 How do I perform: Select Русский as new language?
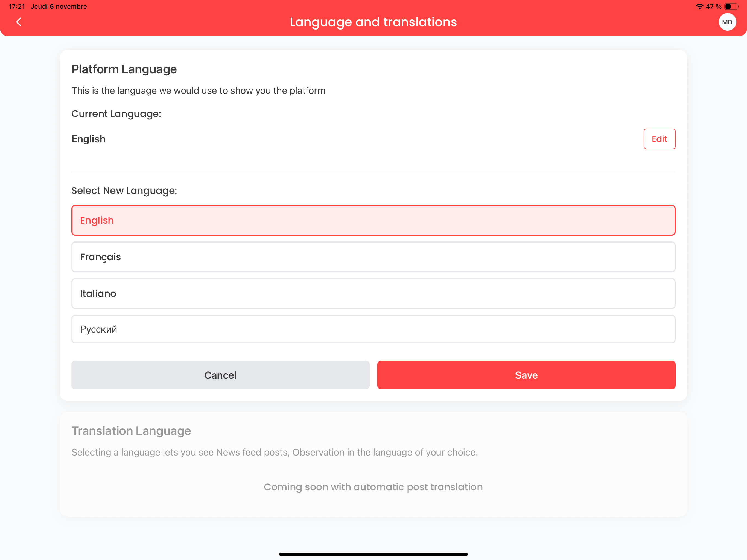click(x=373, y=329)
